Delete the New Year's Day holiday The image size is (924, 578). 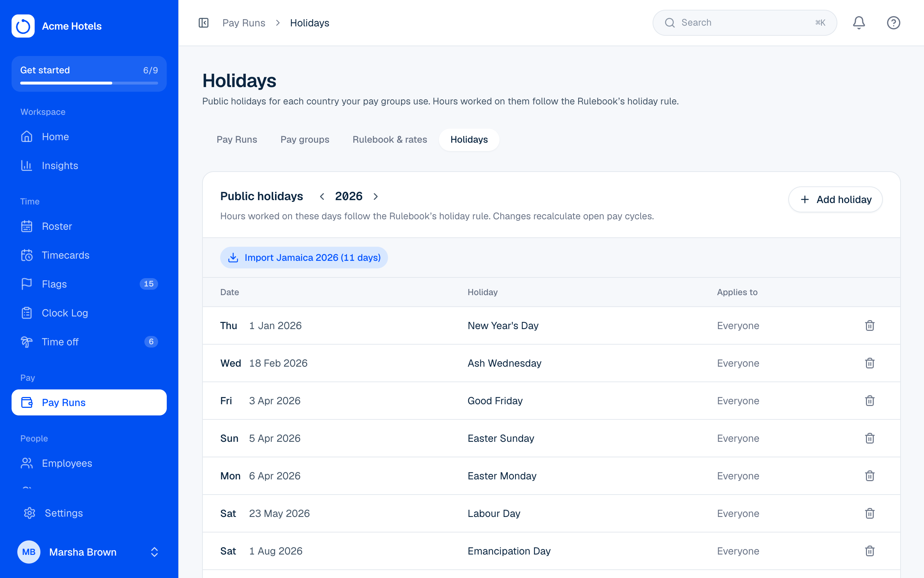click(870, 326)
